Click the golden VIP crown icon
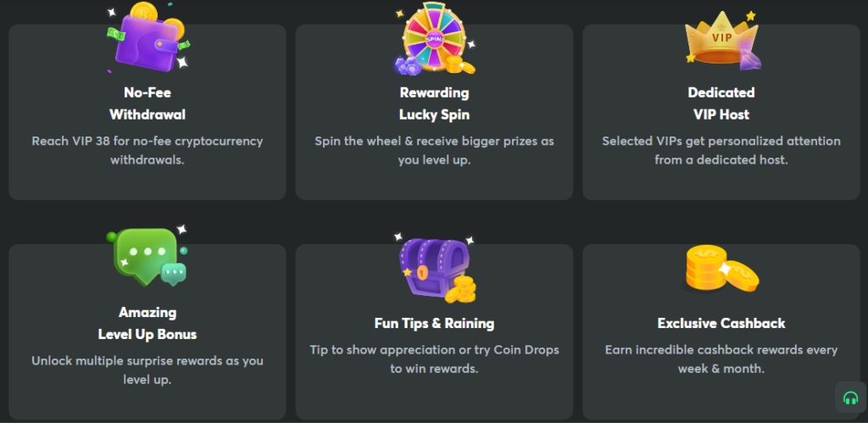Screen dimensions: 868x423 tap(721, 39)
